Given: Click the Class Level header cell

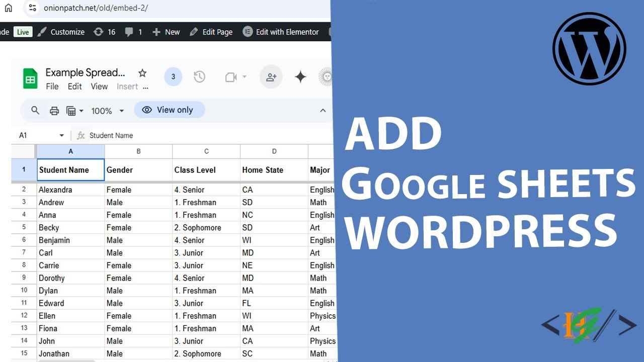Looking at the screenshot, I should 206,170.
